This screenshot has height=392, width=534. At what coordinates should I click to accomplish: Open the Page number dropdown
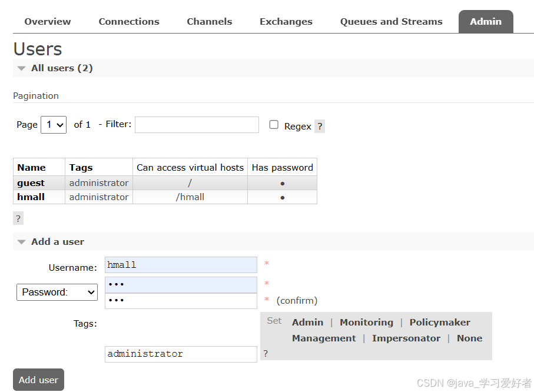54,125
